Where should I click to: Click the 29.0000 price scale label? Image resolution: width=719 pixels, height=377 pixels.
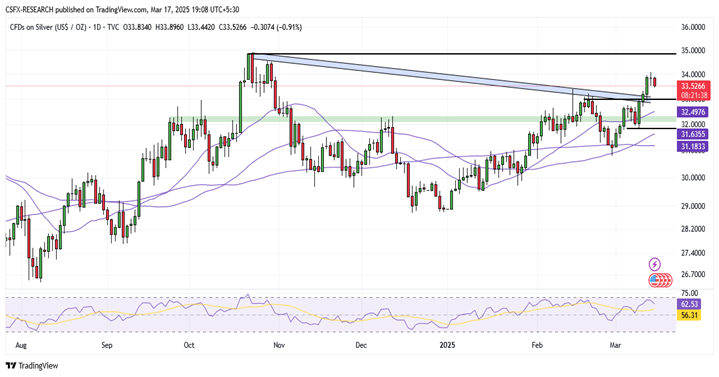tap(693, 206)
